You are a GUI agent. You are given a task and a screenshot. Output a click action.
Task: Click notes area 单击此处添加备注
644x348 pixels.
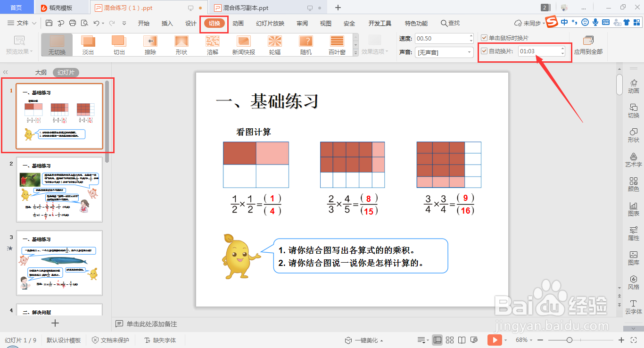[152, 324]
